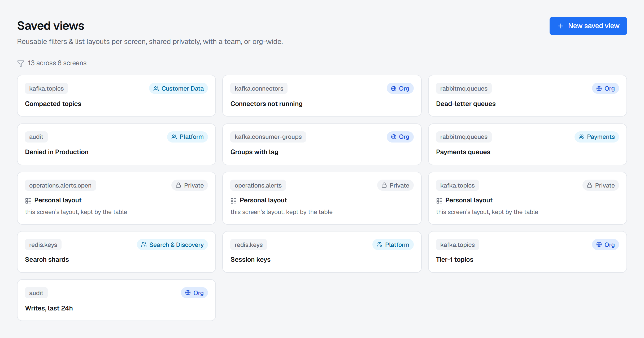Click team icon in Search & Discovery badge
The height and width of the screenshot is (338, 644).
coord(144,244)
